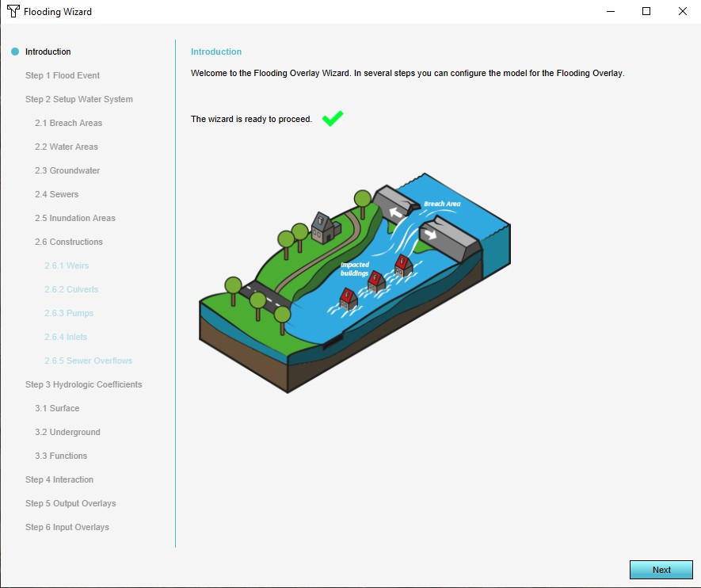Click the Next button

point(661,570)
